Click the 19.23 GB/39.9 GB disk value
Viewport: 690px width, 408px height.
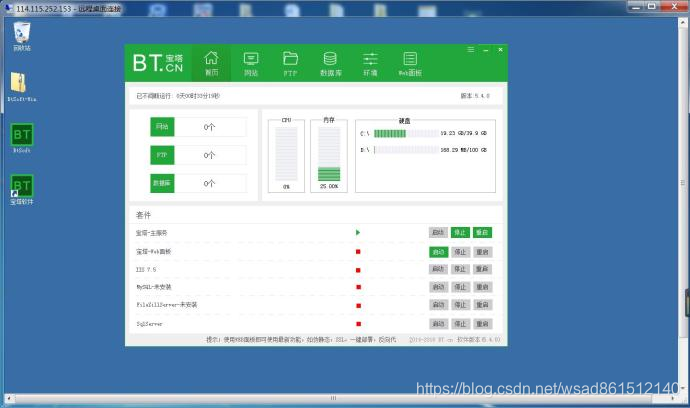coord(464,133)
